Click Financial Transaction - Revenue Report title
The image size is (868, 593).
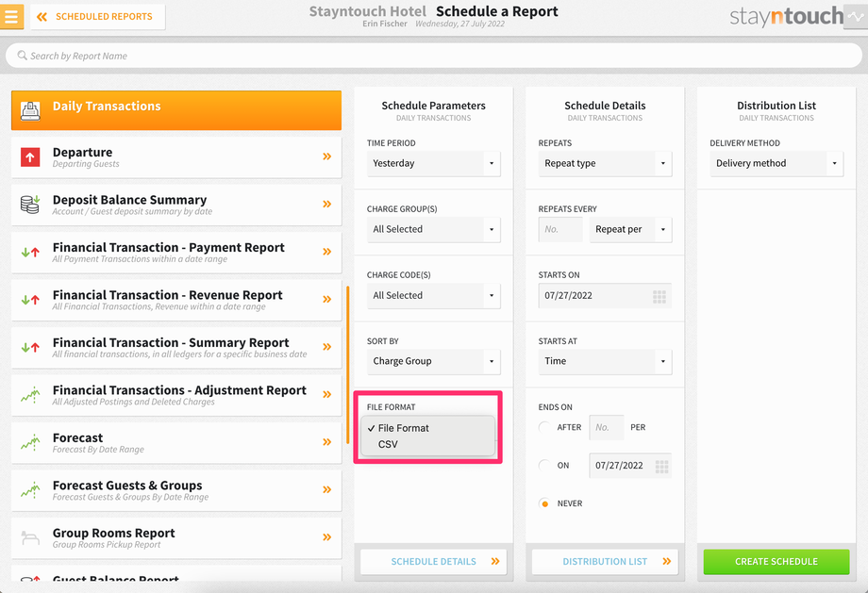coord(168,295)
